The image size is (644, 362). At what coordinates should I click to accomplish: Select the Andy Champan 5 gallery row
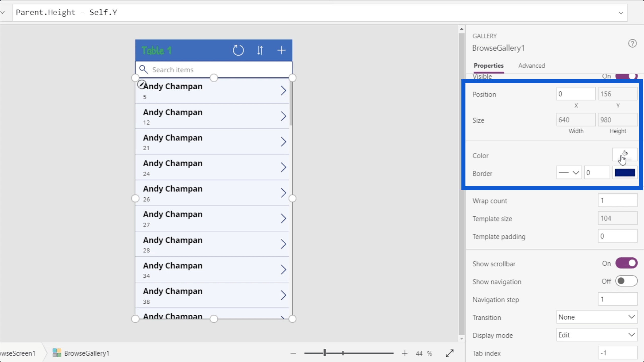(x=212, y=91)
